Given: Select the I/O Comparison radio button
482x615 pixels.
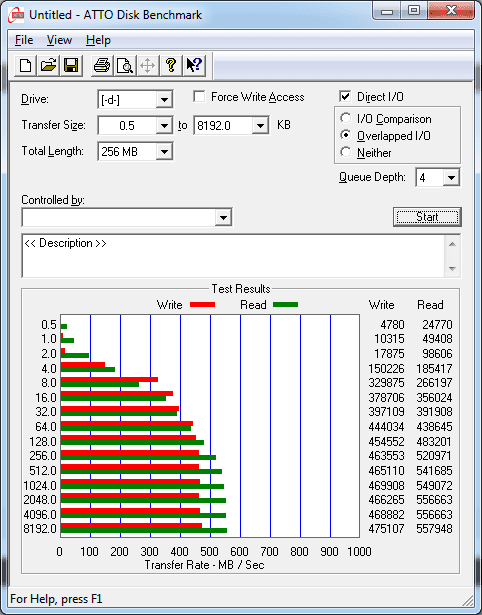Looking at the screenshot, I should click(346, 118).
